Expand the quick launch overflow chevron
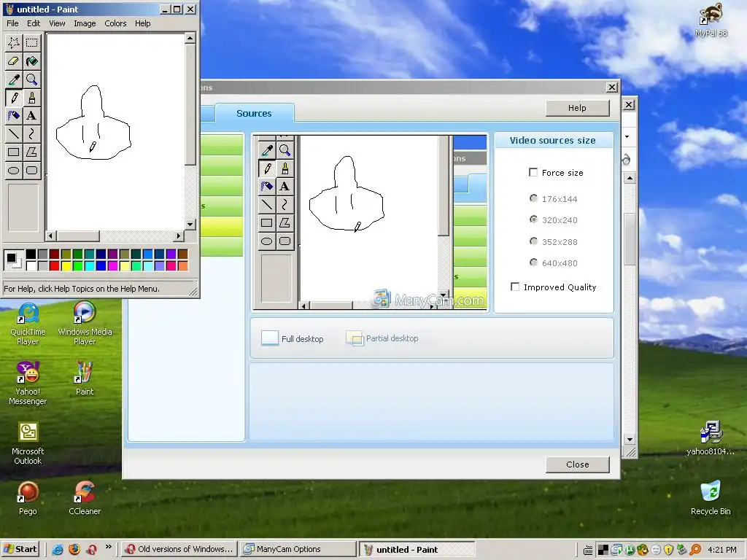This screenshot has width=747, height=560. click(109, 547)
